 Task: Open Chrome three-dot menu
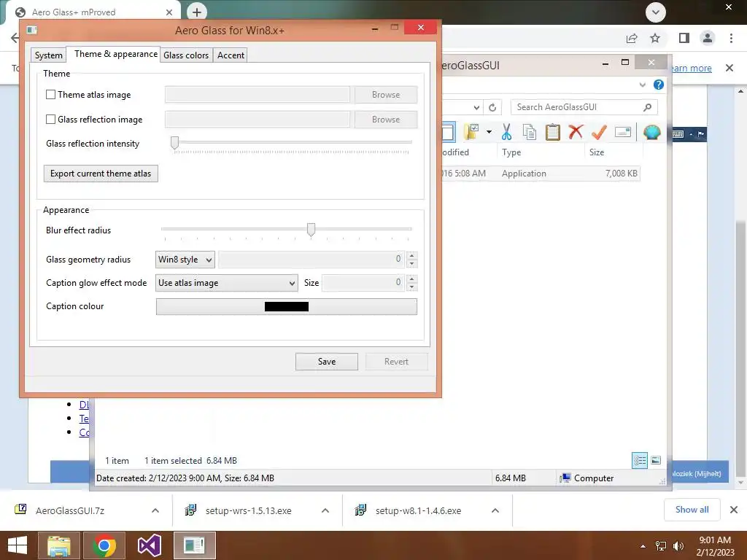coord(731,38)
